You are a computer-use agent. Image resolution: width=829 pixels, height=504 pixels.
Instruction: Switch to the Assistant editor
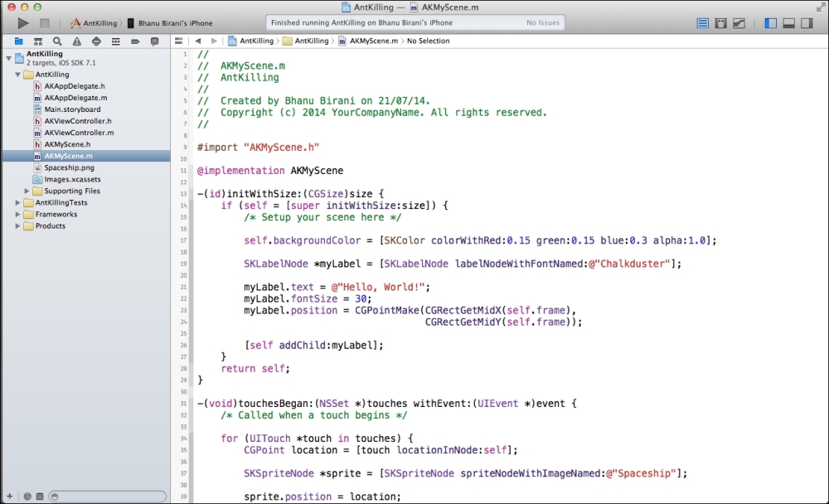point(720,22)
